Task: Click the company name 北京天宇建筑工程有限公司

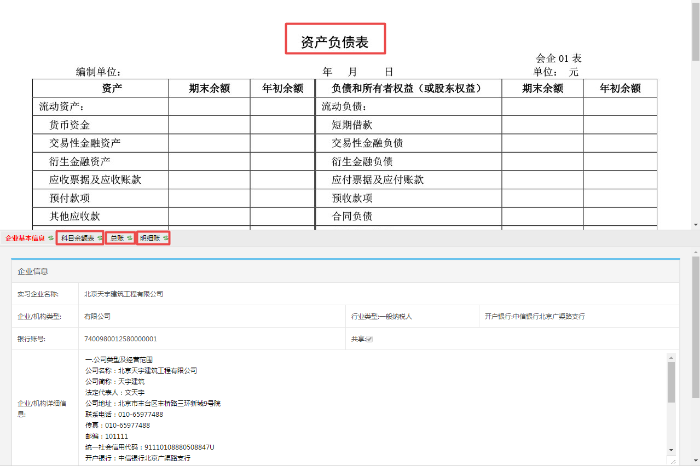Action: (124, 294)
